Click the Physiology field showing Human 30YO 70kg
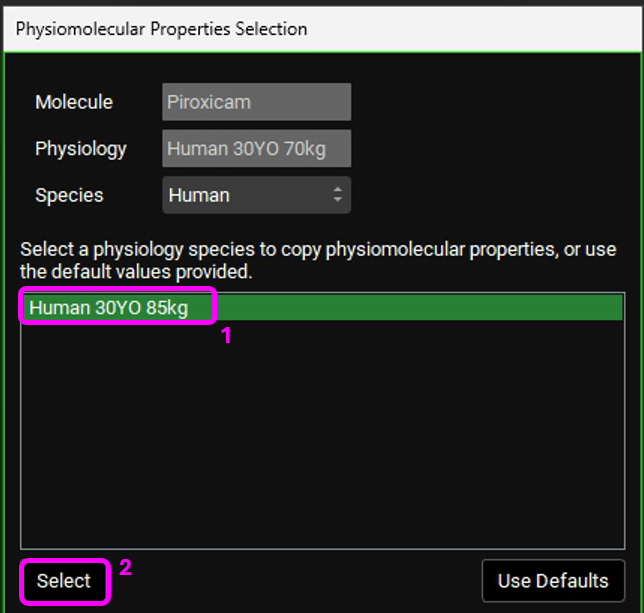 pyautogui.click(x=256, y=149)
